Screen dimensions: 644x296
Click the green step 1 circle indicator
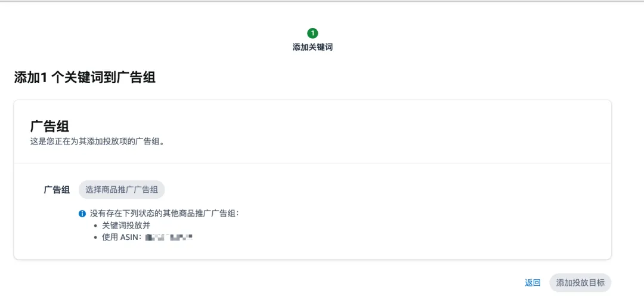tap(312, 33)
